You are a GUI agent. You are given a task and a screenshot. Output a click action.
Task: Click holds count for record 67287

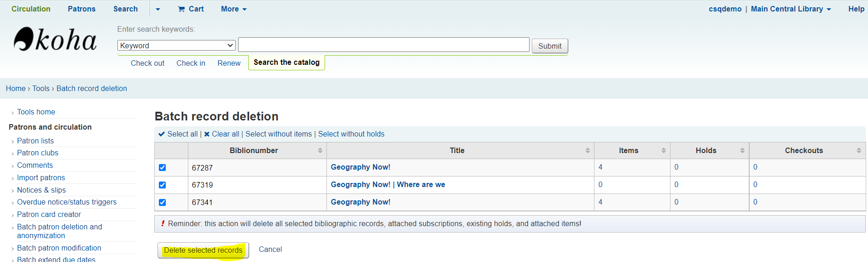click(676, 167)
